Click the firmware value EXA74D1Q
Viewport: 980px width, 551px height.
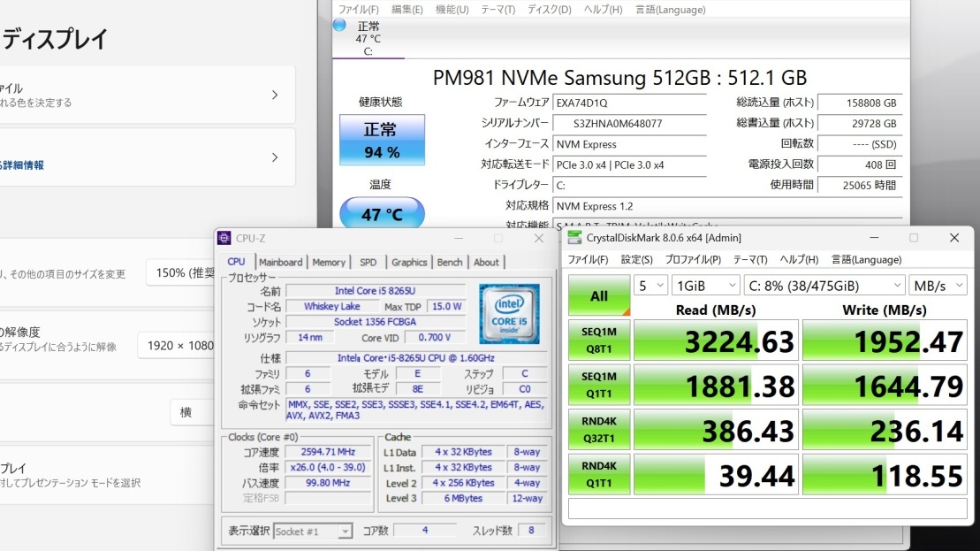[629, 103]
